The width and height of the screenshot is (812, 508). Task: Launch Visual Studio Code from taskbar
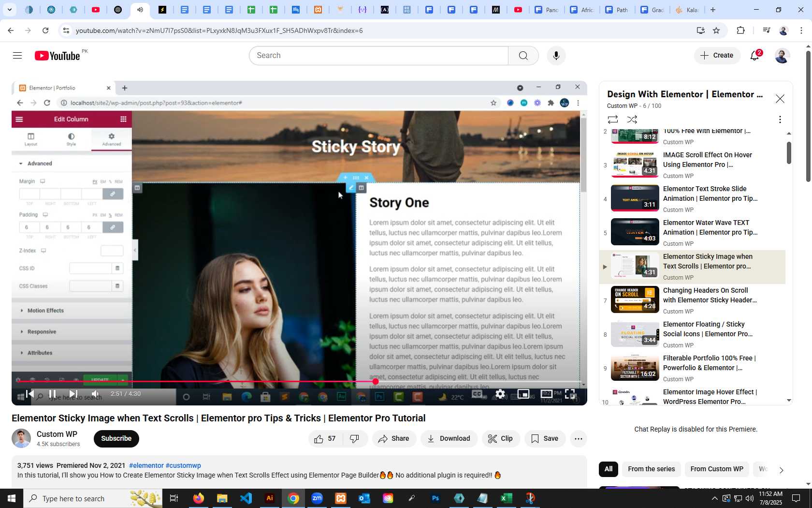tap(246, 498)
